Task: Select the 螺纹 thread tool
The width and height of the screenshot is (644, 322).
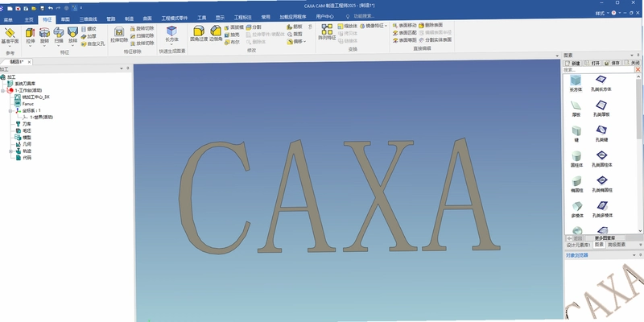Action: click(x=89, y=29)
